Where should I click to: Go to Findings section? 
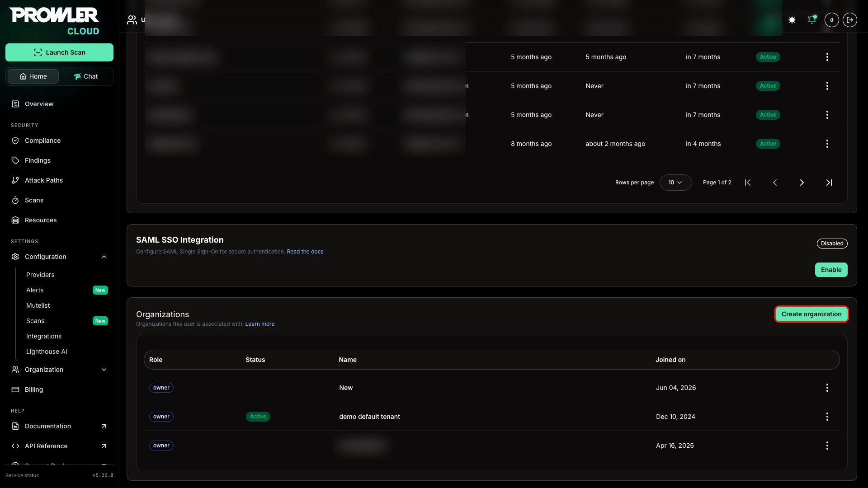38,160
